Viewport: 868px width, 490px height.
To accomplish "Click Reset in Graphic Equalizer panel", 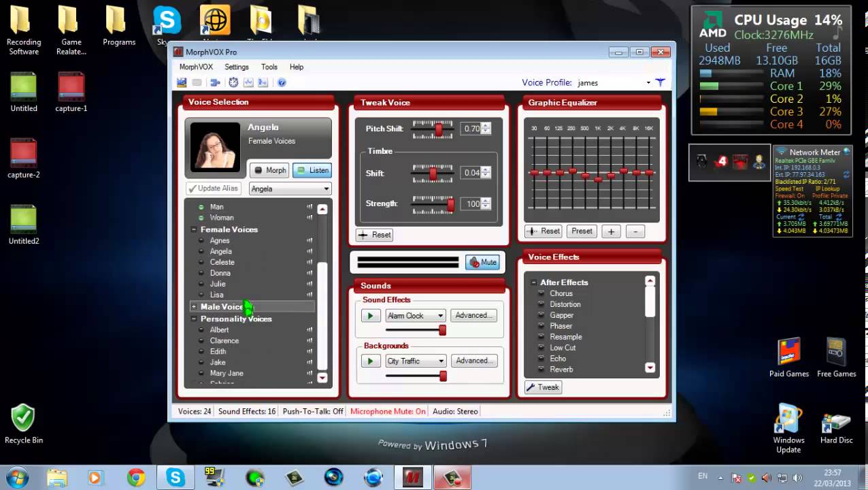I will 544,231.
